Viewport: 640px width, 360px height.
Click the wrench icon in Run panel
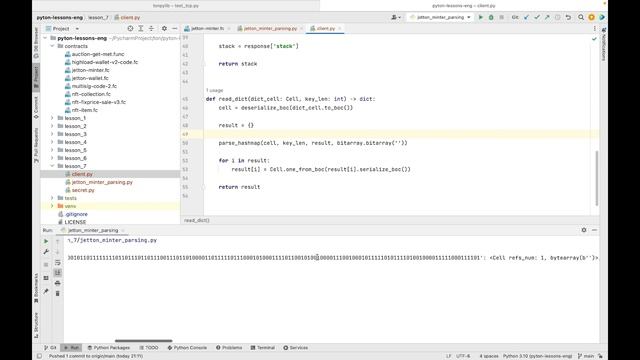click(46, 252)
